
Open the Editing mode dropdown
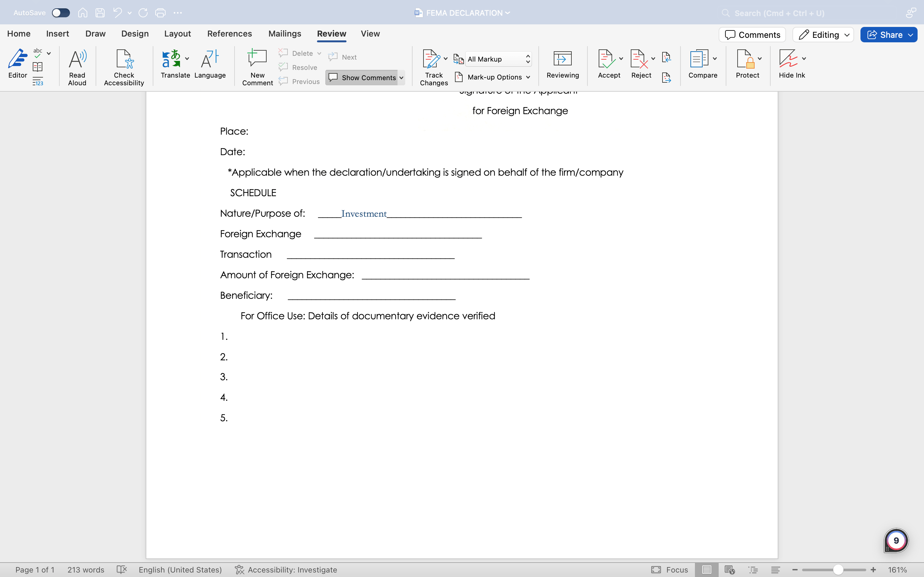coord(823,35)
